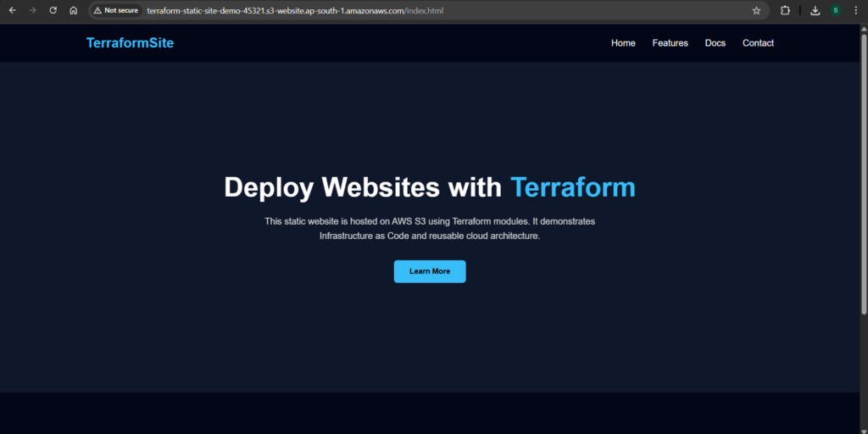Screen dimensions: 868x434
Task: Click the browser forward arrow
Action: [32, 11]
